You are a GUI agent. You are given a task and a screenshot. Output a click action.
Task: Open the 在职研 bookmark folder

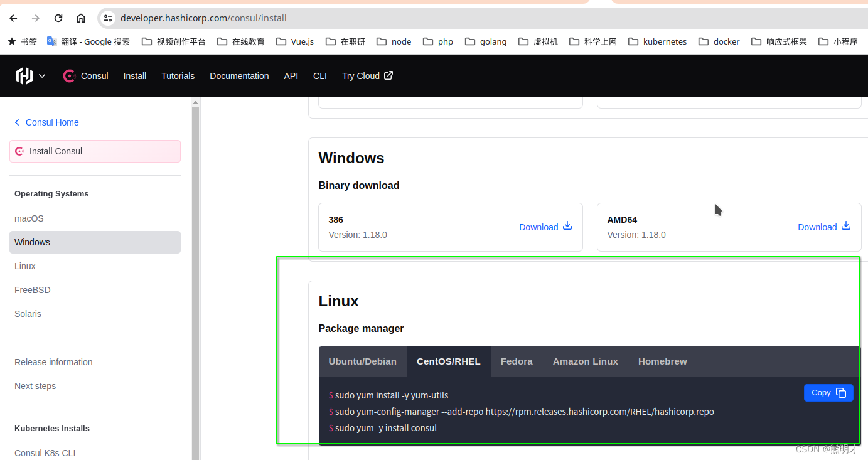345,41
